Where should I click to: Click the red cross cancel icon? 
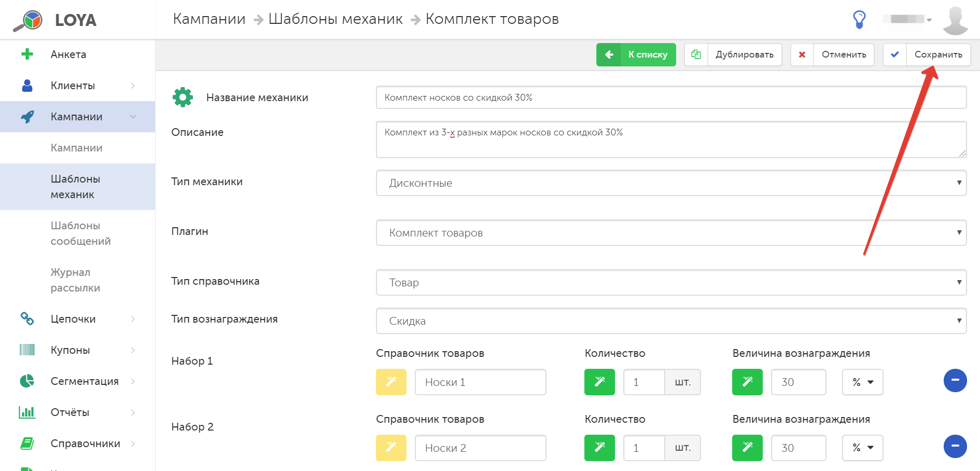802,54
